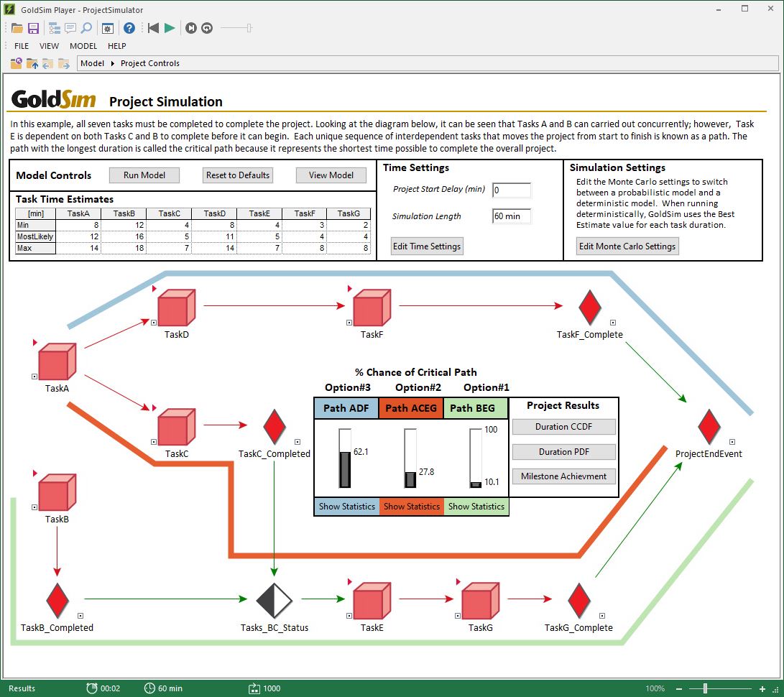784x697 pixels.
Task: Open a model file using the folder icon
Action: (x=17, y=27)
